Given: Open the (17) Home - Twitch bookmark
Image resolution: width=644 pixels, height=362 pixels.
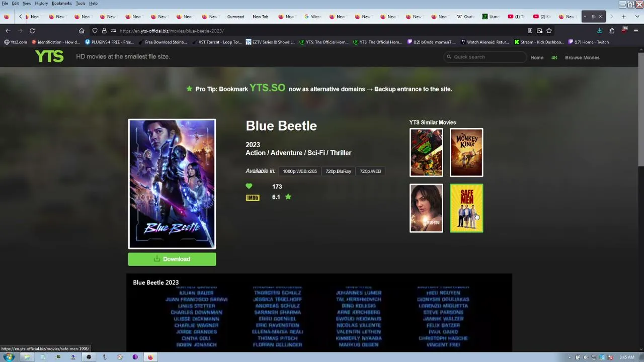Looking at the screenshot, I should pyautogui.click(x=588, y=42).
